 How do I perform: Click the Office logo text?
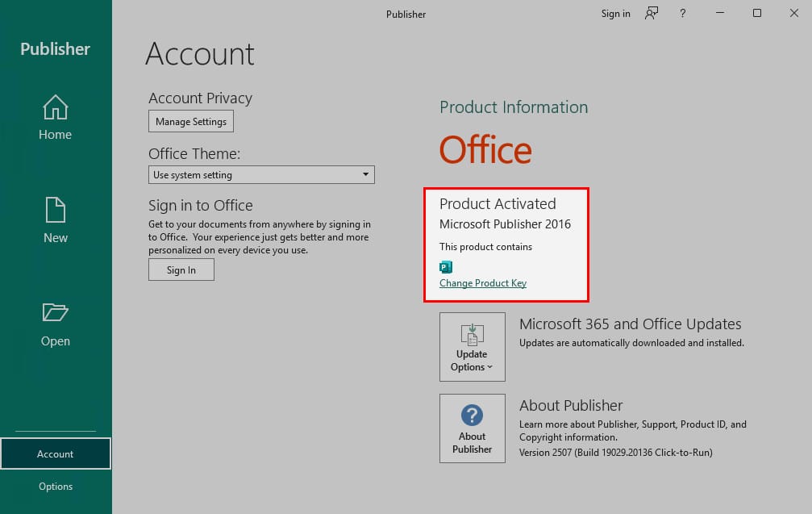click(x=485, y=149)
